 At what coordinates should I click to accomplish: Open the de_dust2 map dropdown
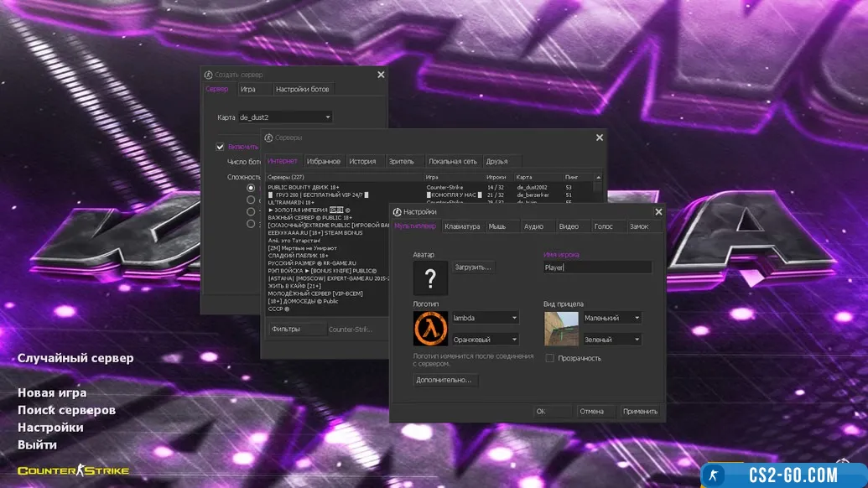pos(285,117)
